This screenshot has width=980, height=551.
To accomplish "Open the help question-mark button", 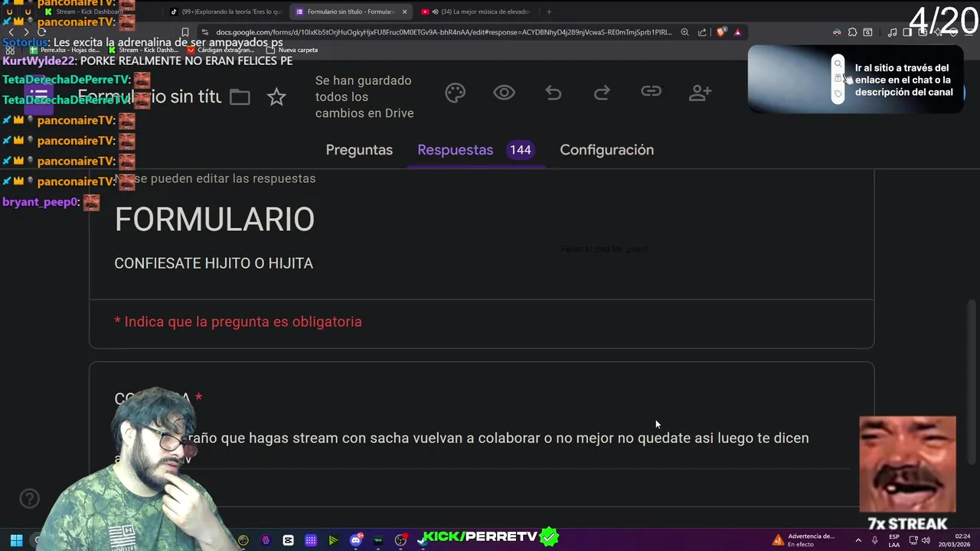I will point(29,499).
